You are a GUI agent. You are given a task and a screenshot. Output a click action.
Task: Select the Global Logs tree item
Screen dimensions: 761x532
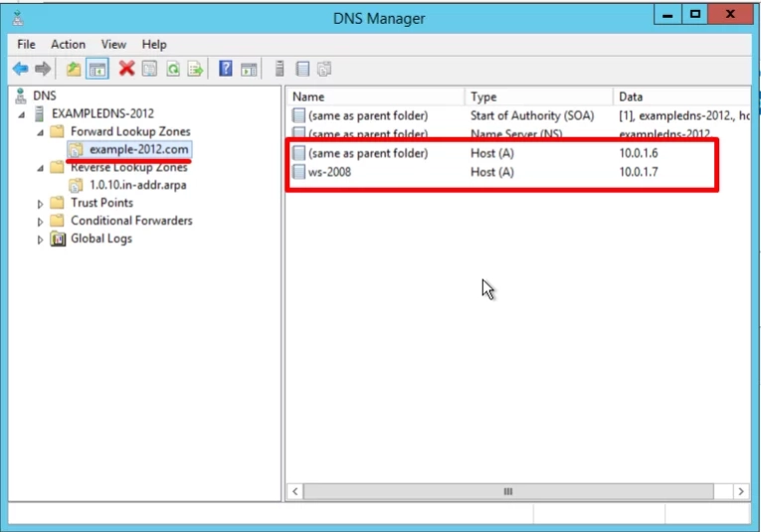(x=100, y=239)
